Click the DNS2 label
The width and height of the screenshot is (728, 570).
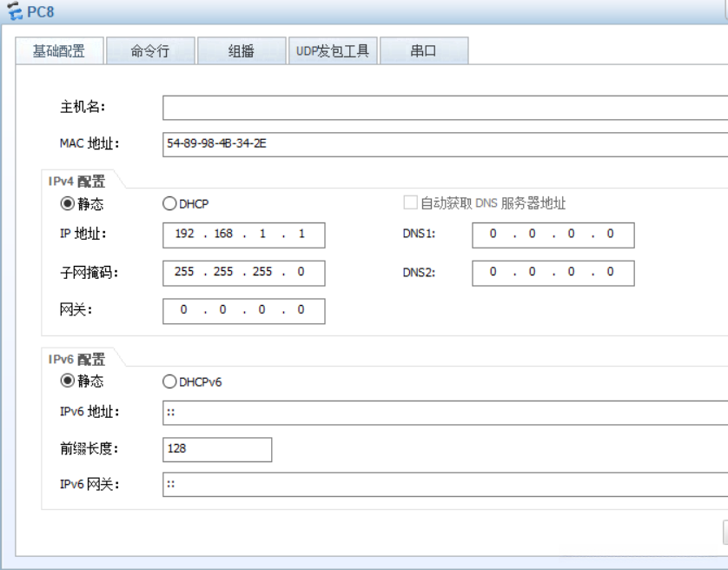[x=419, y=273]
